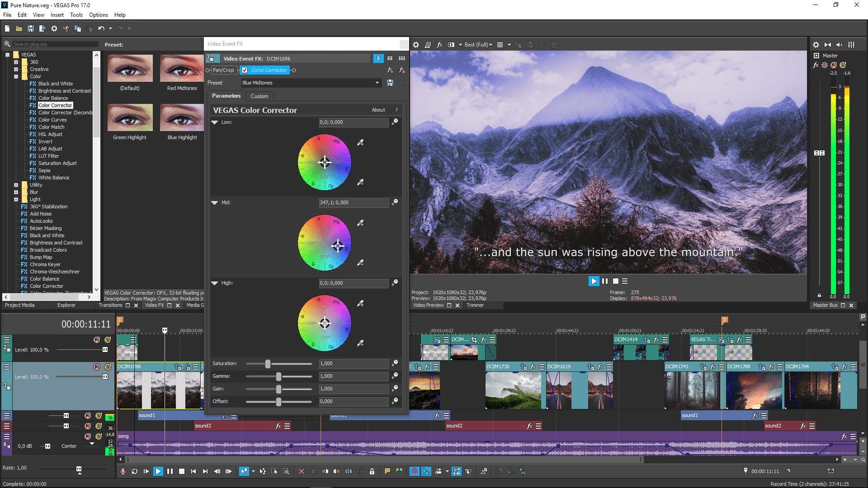The width and height of the screenshot is (868, 488).
Task: Open the Tools menu
Action: (x=76, y=14)
